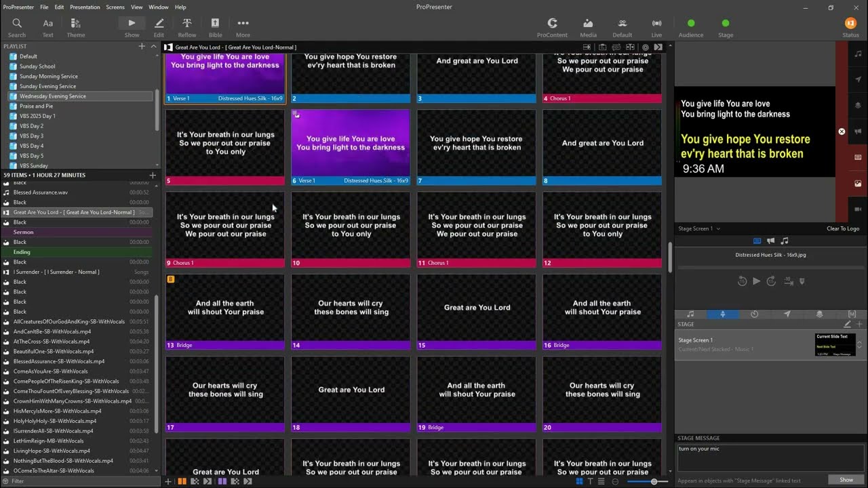Open the Stage Screen 1 preview dropdown
The width and height of the screenshot is (868, 488).
click(x=699, y=228)
